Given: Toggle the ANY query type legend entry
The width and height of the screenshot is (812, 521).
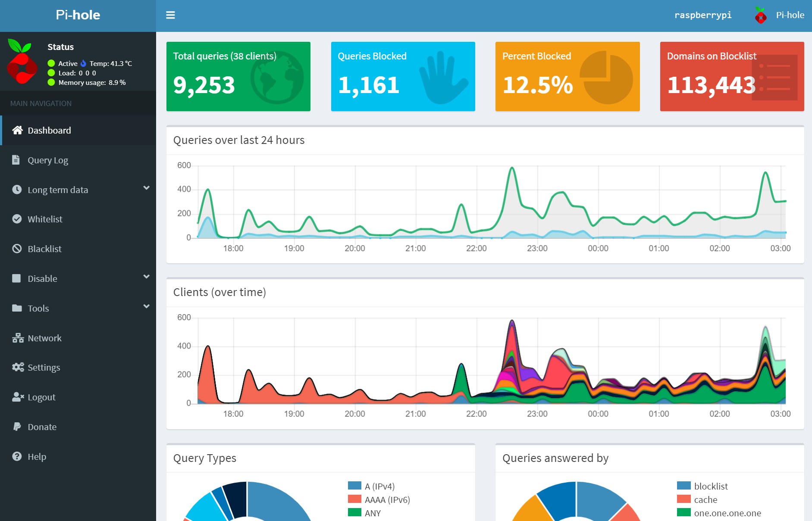Looking at the screenshot, I should pyautogui.click(x=365, y=513).
